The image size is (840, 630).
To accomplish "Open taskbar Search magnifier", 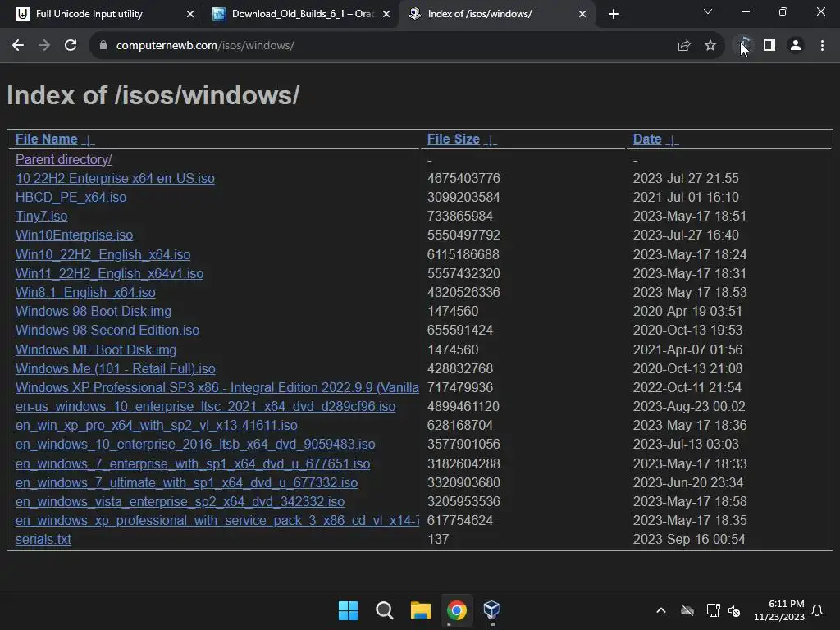I will pyautogui.click(x=385, y=610).
